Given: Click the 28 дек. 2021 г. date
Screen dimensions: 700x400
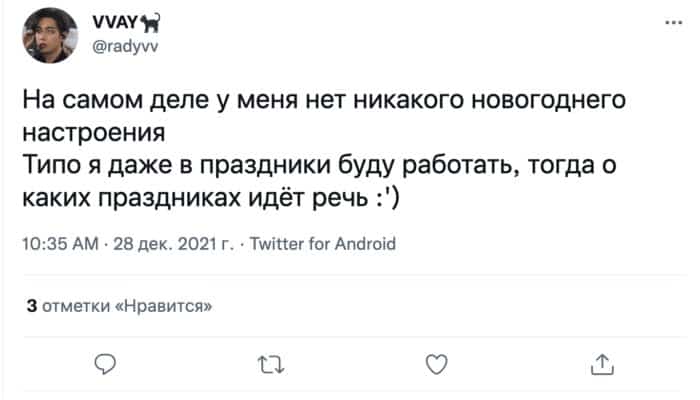Looking at the screenshot, I should pyautogui.click(x=173, y=244).
